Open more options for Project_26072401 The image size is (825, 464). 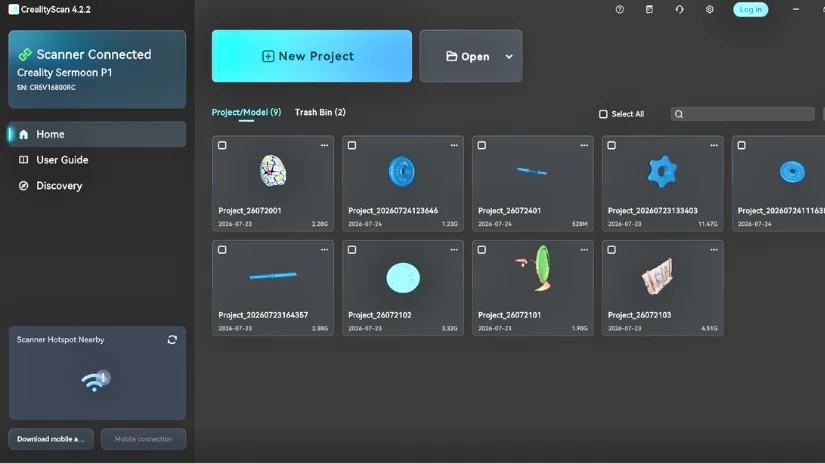[583, 145]
